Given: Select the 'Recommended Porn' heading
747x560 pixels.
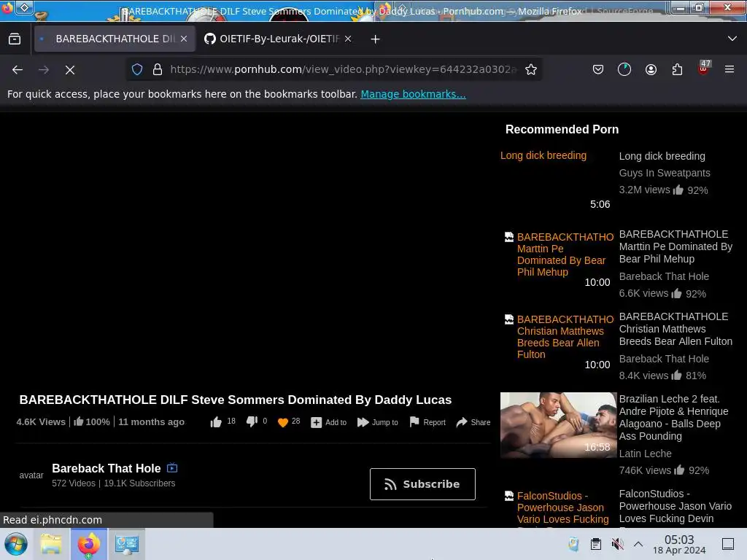Looking at the screenshot, I should 562,130.
